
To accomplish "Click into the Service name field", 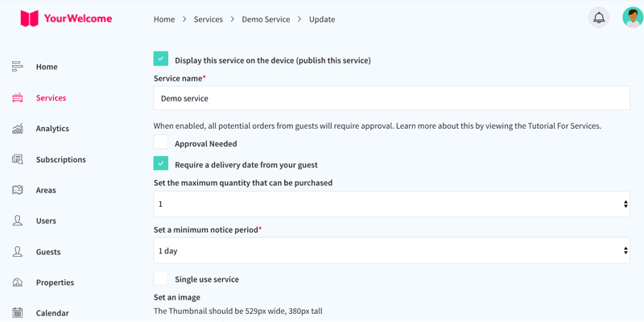I will pyautogui.click(x=392, y=98).
